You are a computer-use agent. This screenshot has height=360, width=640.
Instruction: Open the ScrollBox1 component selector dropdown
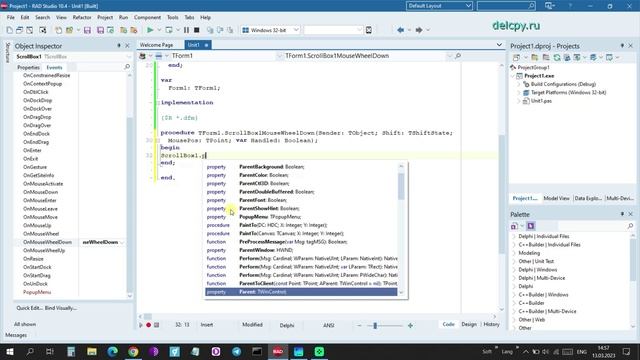tap(129, 57)
